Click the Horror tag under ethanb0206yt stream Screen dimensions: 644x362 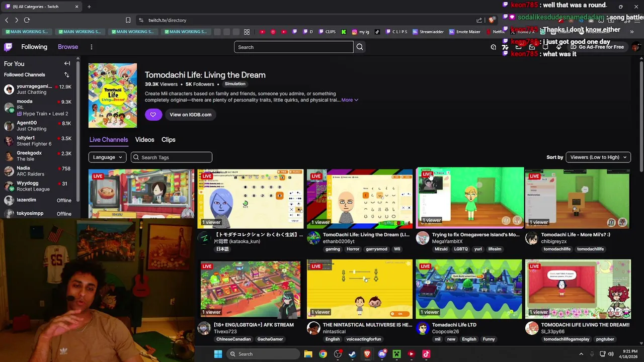tap(353, 249)
